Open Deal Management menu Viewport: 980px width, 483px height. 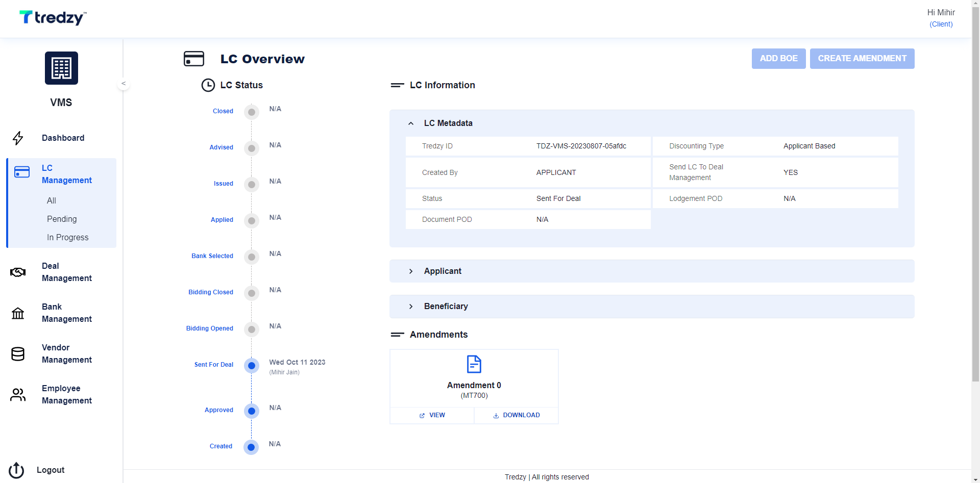(67, 272)
